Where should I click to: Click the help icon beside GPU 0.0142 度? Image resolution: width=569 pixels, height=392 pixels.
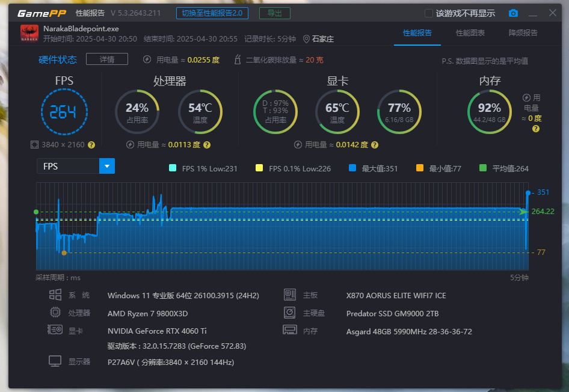coord(375,145)
